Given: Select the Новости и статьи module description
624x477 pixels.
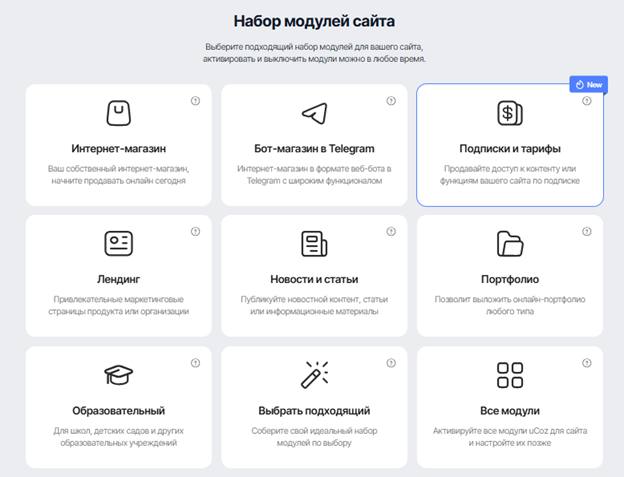Looking at the screenshot, I should tap(314, 305).
